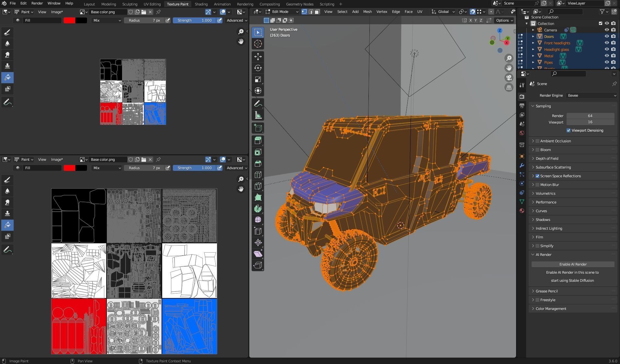Open Options in 3D viewport header
This screenshot has width=620, height=364.
504,20
